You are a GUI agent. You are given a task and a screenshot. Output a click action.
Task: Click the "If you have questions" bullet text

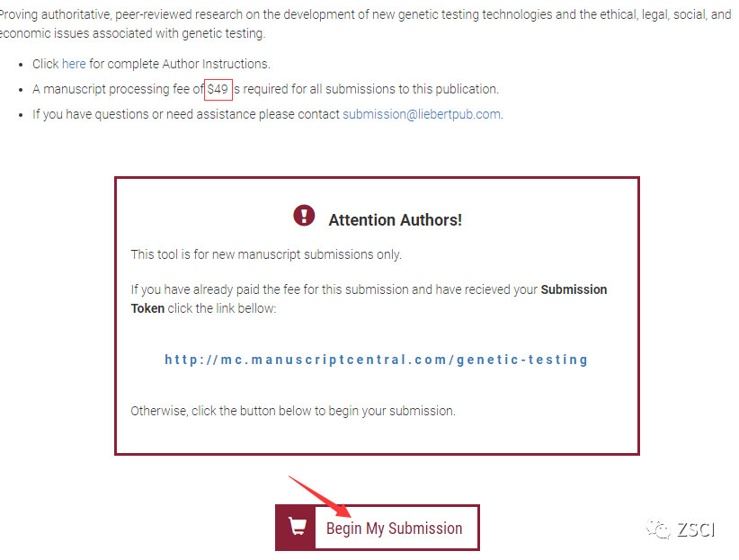pos(185,114)
